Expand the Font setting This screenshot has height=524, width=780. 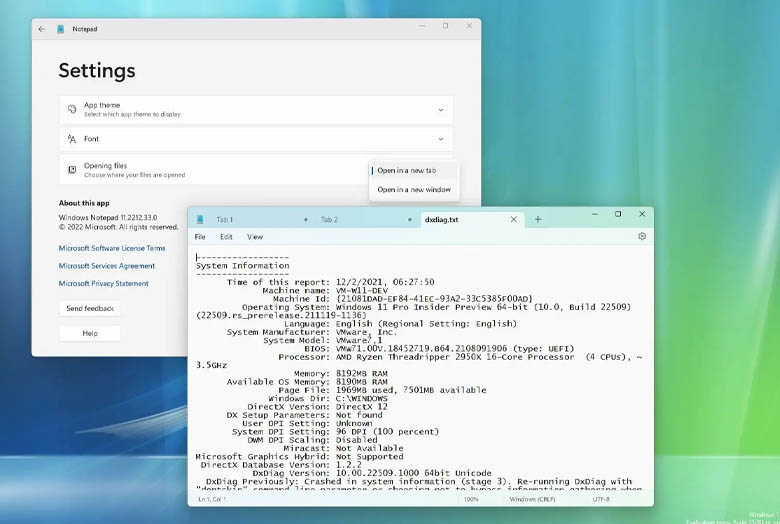point(441,139)
